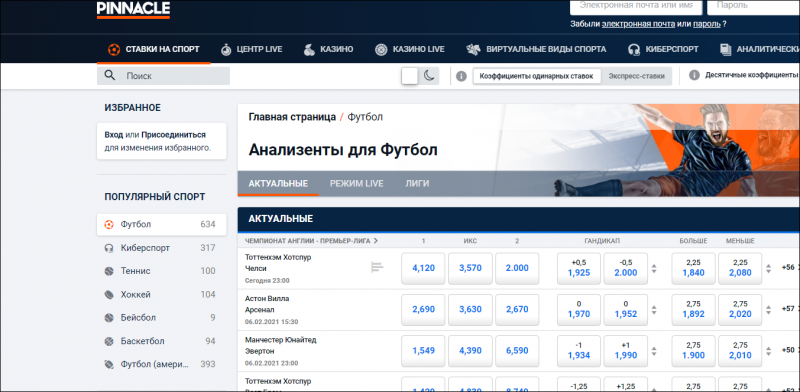Open Хоккей sport in sidebar
The height and width of the screenshot is (392, 800).
[x=162, y=295]
